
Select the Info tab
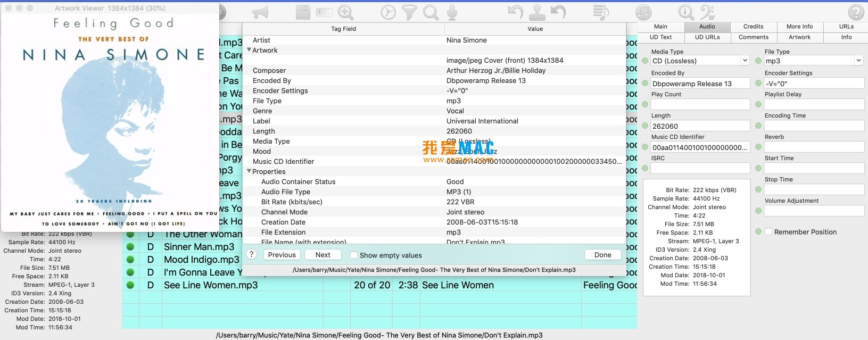point(846,37)
